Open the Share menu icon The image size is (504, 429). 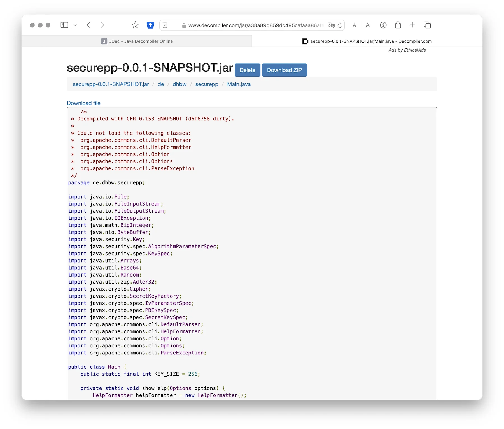[398, 25]
